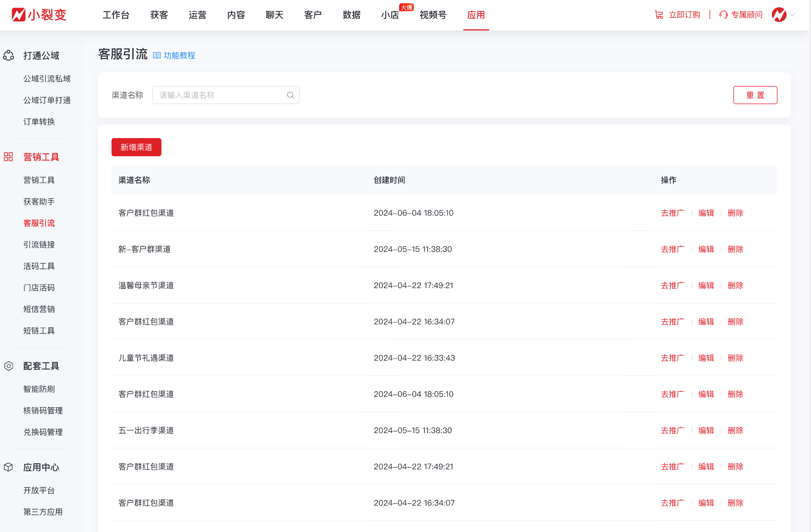Screen dimensions: 811x532
Task: Click the 五一出行季渠道 name cell
Action: (146, 430)
